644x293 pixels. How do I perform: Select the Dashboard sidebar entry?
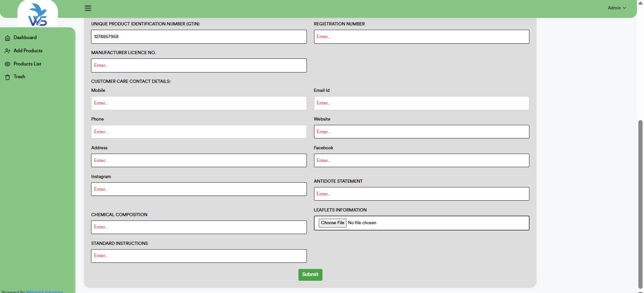pyautogui.click(x=25, y=37)
